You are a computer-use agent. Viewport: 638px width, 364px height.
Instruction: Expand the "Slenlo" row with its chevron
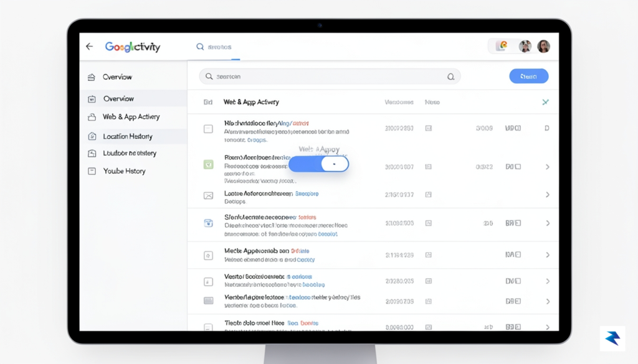(x=547, y=223)
